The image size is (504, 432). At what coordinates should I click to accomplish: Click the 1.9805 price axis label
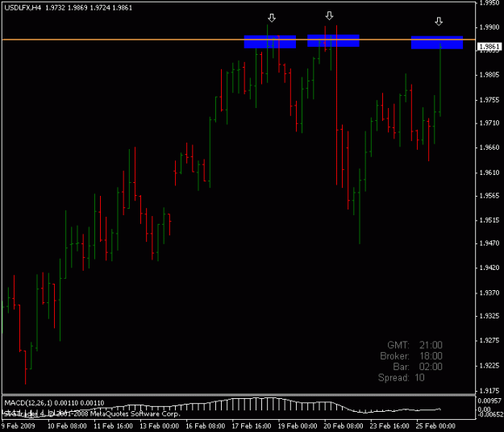(x=489, y=75)
